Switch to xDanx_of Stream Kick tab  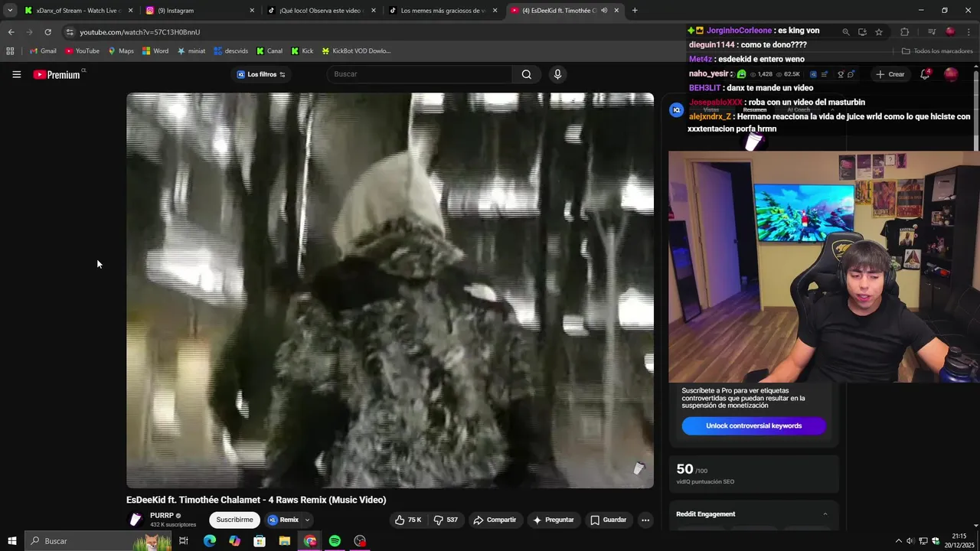tap(77, 11)
